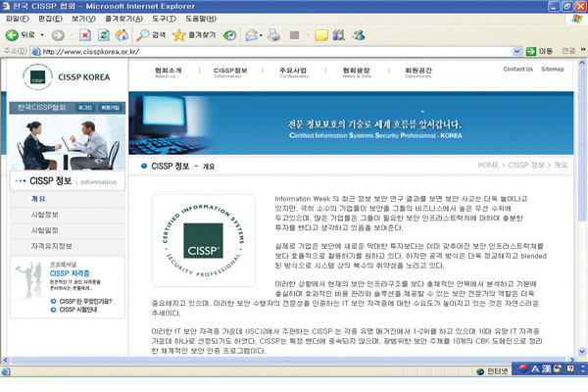
Task: Click the HOME breadcrumb link
Action: (488, 165)
